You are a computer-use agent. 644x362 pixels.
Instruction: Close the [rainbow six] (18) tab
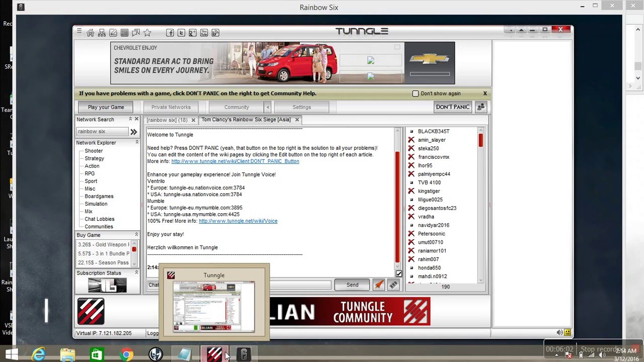pos(193,120)
